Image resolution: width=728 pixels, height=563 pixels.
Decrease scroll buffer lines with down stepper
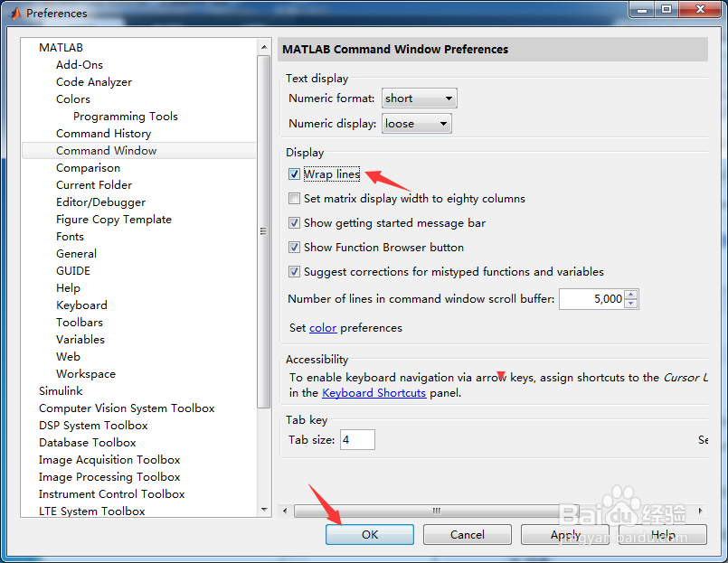click(x=630, y=304)
